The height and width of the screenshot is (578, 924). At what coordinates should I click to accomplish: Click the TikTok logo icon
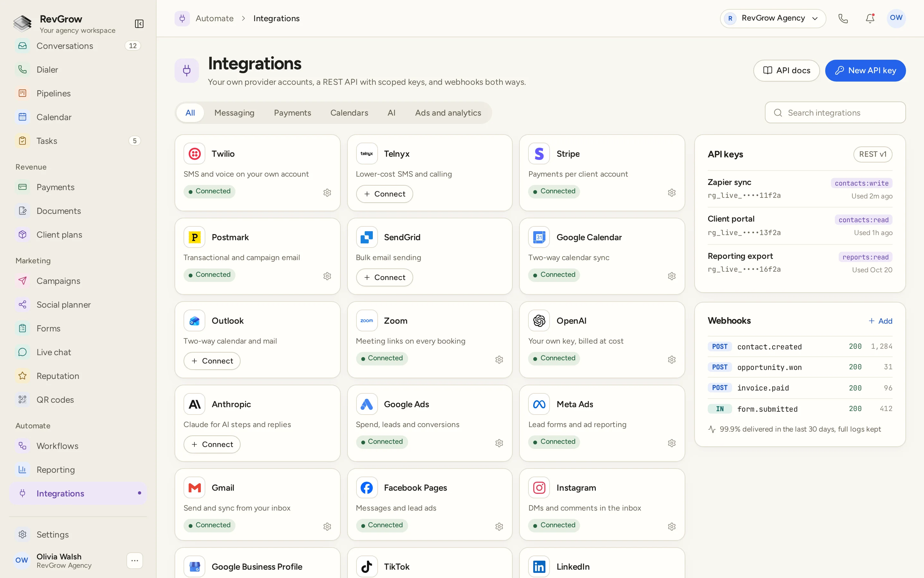pyautogui.click(x=366, y=566)
